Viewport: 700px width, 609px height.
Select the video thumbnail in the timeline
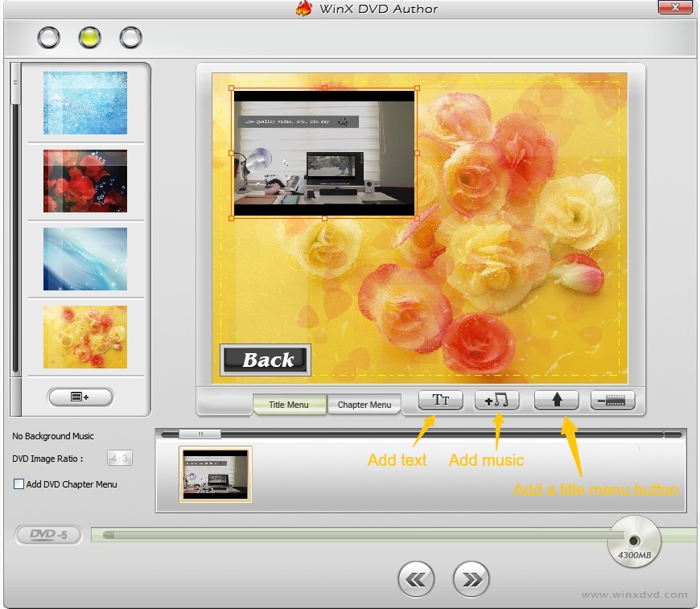point(216,475)
